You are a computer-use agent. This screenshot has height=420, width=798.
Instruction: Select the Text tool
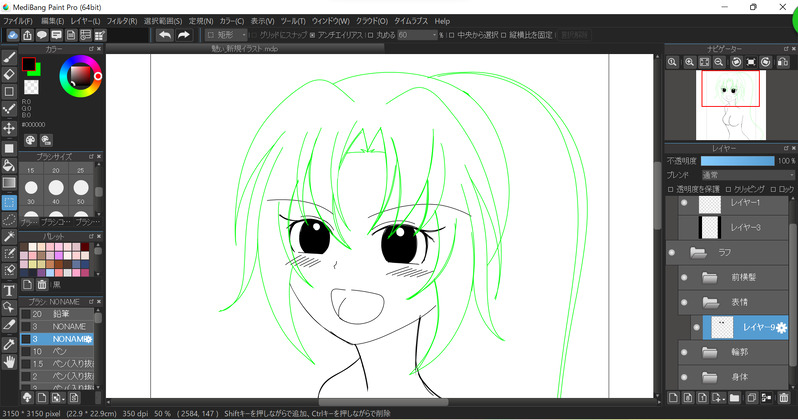(9, 290)
